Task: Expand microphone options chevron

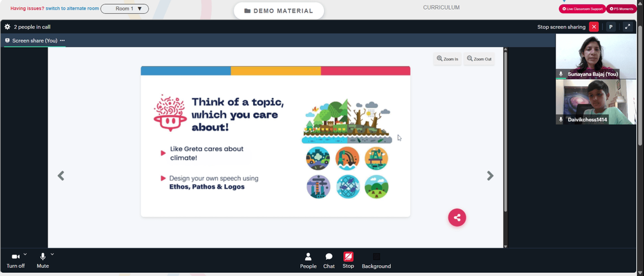Action: pyautogui.click(x=52, y=254)
